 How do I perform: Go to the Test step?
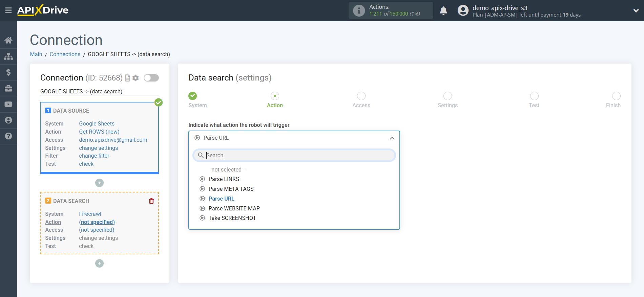coord(534,96)
